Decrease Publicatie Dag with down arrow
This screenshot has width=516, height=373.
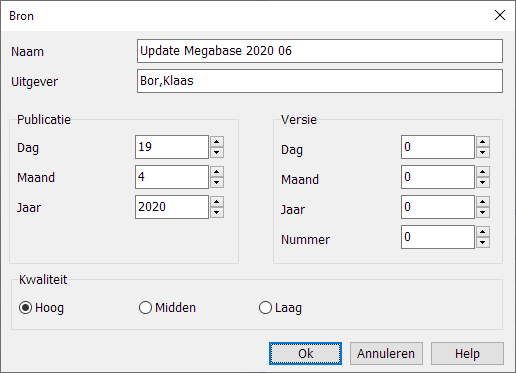point(217,152)
